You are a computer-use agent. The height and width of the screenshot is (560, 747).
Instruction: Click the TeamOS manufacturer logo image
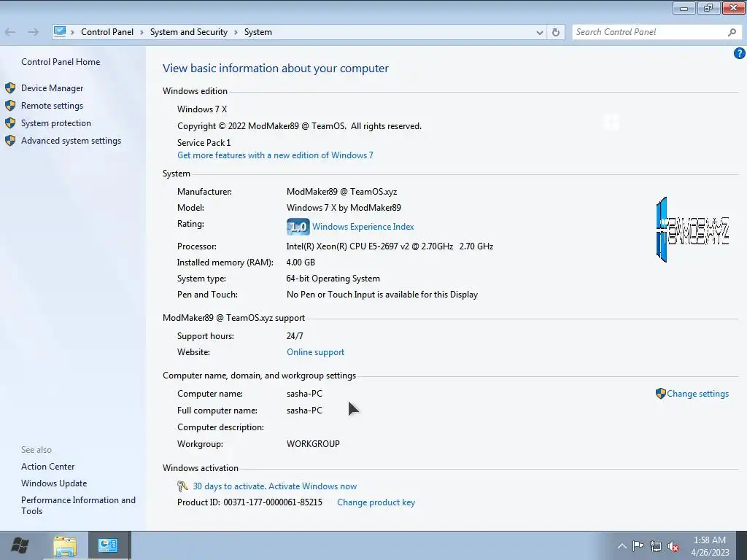692,230
